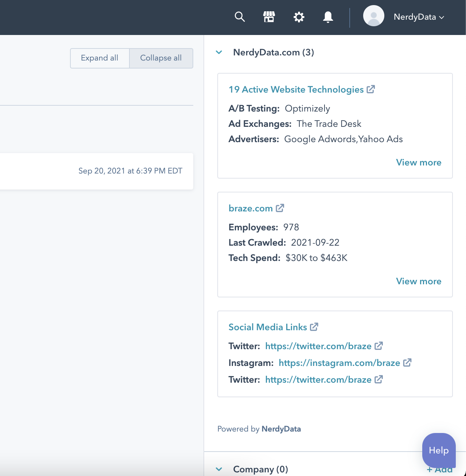Click the Tech Spend $30K to $463K value
Screen dimensions: 466x476
click(x=317, y=258)
